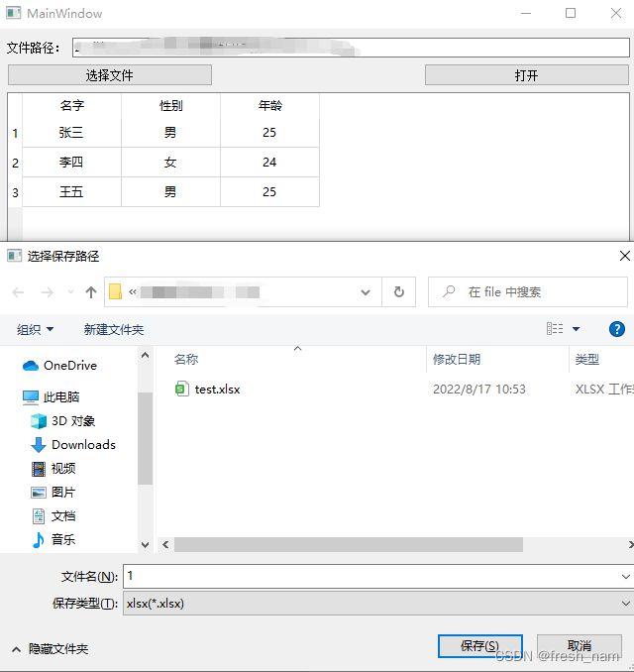Click the navigation pane vertical scrollbar thumb
The image size is (634, 672).
146,438
